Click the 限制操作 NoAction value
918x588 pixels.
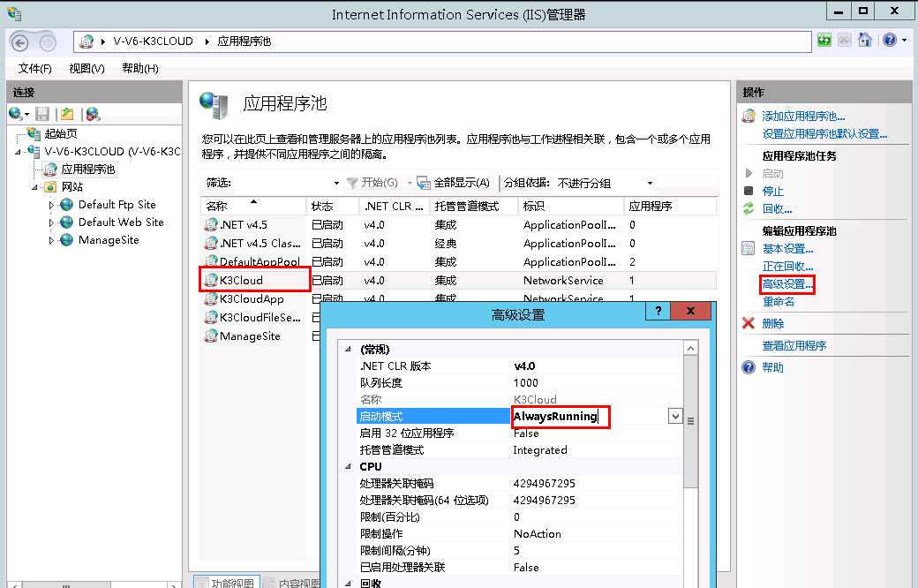537,534
